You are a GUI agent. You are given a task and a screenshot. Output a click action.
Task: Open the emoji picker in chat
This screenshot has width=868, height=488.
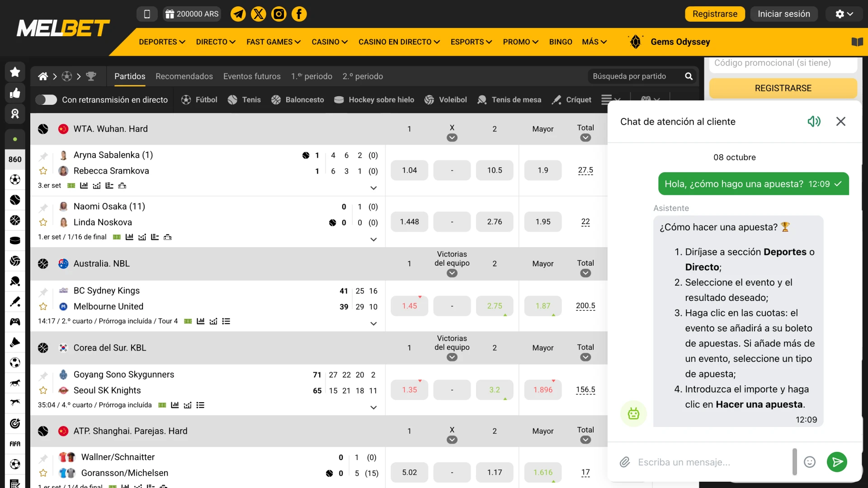(809, 462)
